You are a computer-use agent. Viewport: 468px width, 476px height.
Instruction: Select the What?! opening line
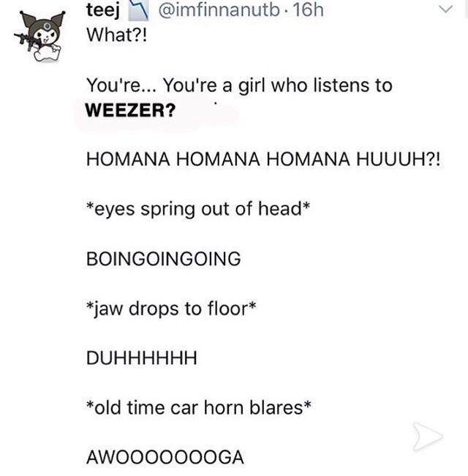click(117, 35)
